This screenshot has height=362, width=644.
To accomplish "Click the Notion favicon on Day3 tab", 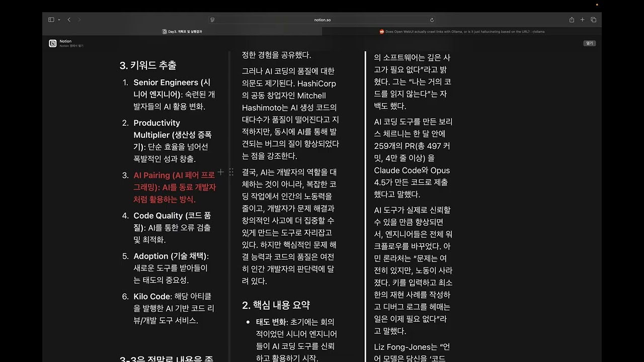I will pyautogui.click(x=165, y=31).
